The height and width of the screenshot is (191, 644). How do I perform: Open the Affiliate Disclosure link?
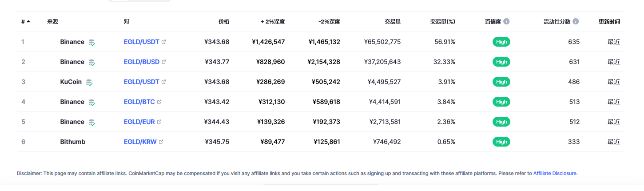coord(555,173)
